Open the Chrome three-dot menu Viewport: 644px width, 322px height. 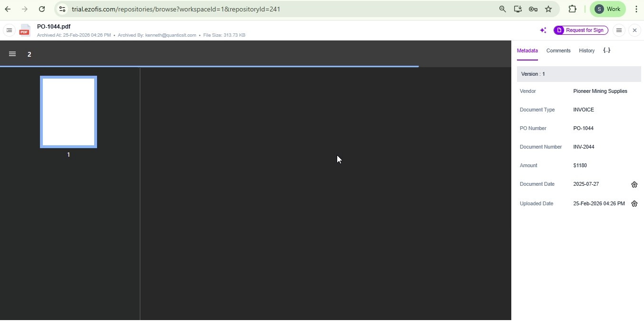click(x=636, y=9)
